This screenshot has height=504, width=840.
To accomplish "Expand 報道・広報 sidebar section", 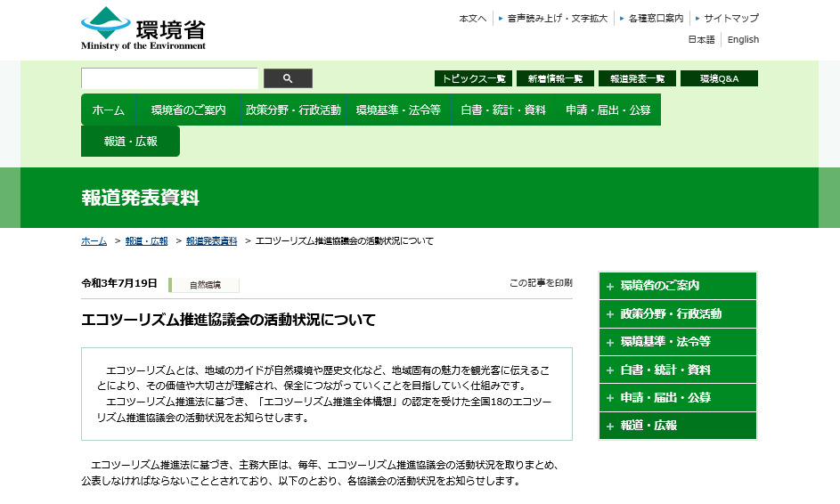I will tap(677, 426).
